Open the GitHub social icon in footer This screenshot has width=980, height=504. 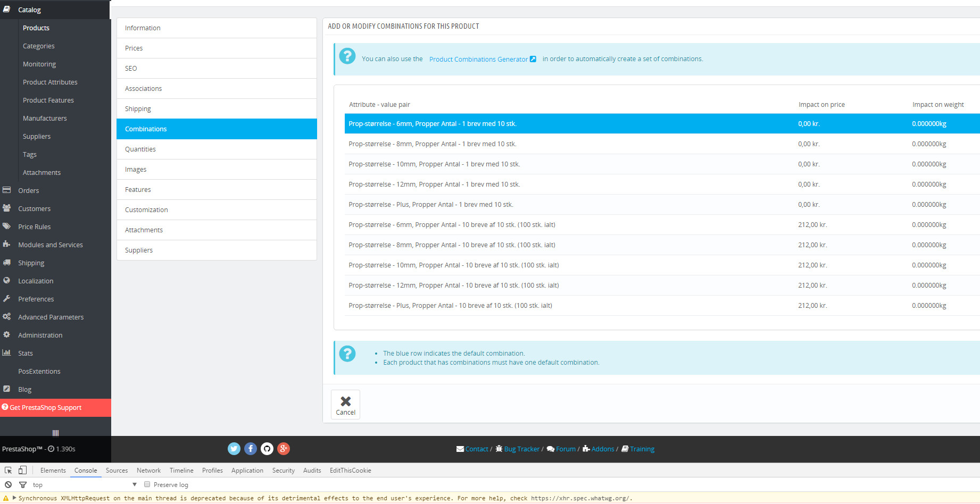[x=267, y=449]
